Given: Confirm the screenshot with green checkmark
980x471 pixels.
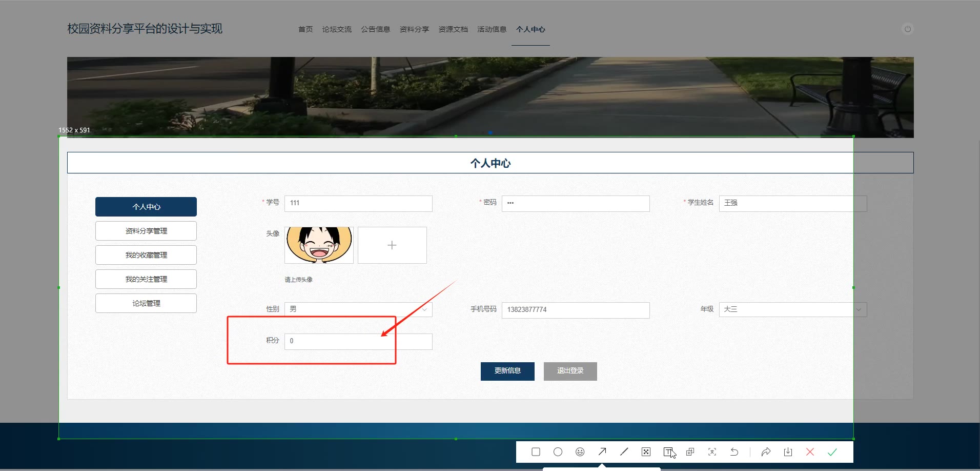Looking at the screenshot, I should click(832, 452).
